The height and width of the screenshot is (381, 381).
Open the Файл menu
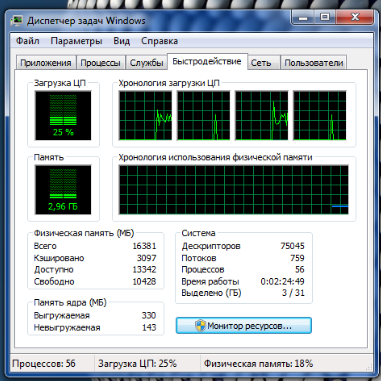click(28, 41)
